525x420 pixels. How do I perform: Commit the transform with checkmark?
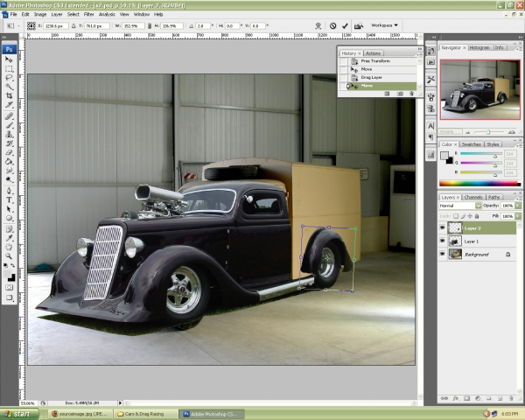coord(345,25)
